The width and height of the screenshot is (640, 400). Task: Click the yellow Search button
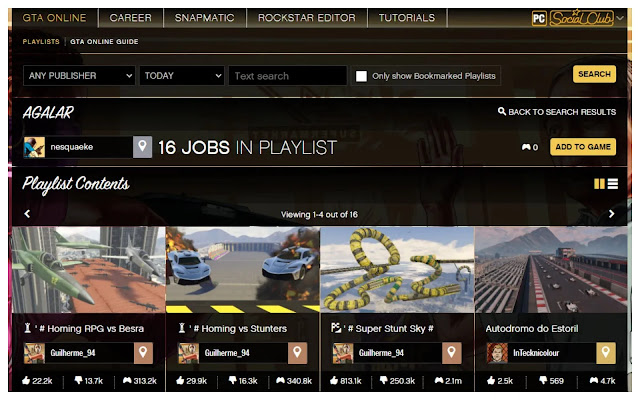coord(594,74)
